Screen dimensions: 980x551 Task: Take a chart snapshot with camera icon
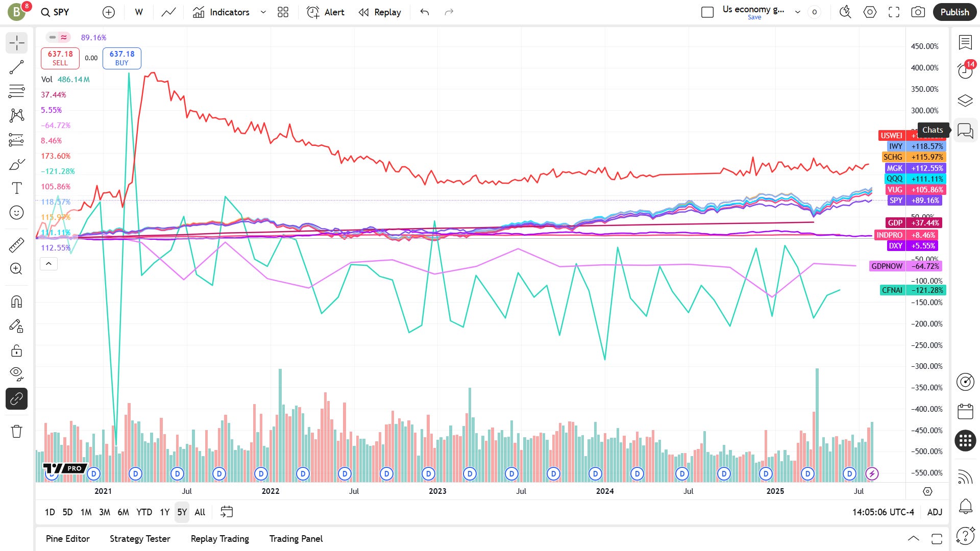click(918, 12)
